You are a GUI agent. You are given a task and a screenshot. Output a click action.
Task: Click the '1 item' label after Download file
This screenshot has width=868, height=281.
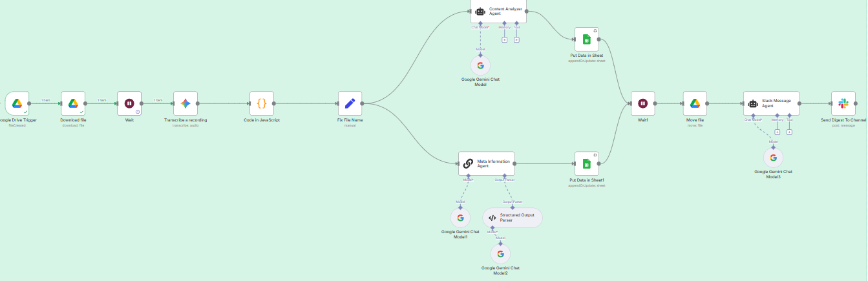(101, 100)
